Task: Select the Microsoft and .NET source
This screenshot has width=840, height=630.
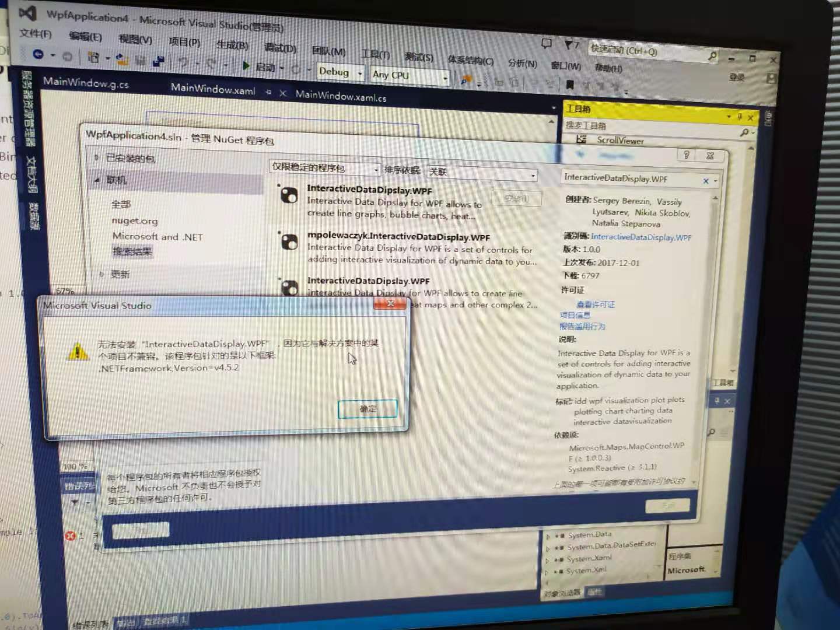Action: tap(157, 237)
